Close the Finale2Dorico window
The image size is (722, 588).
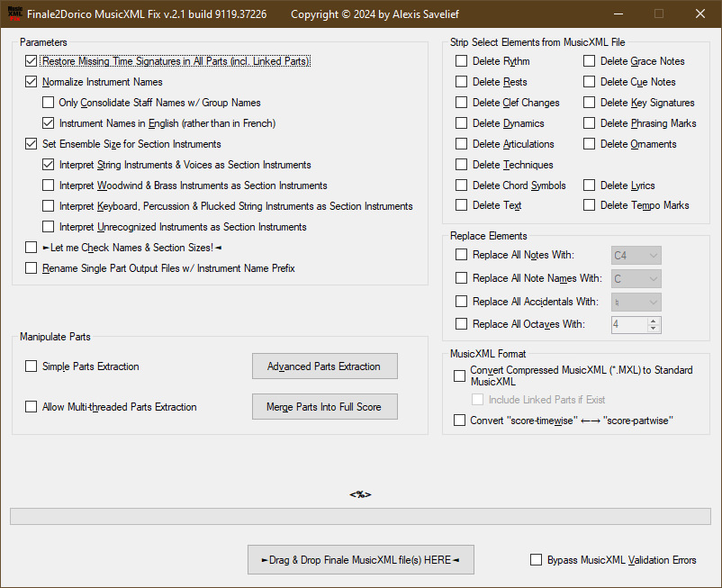click(x=700, y=14)
